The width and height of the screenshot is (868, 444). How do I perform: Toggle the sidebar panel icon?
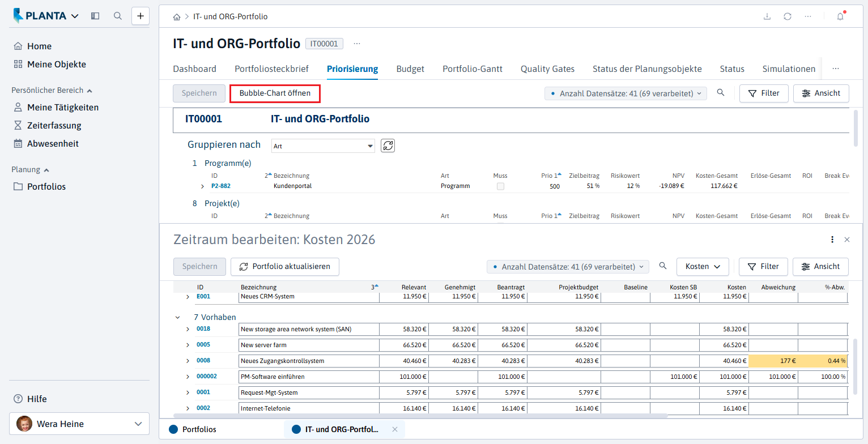pyautogui.click(x=95, y=16)
